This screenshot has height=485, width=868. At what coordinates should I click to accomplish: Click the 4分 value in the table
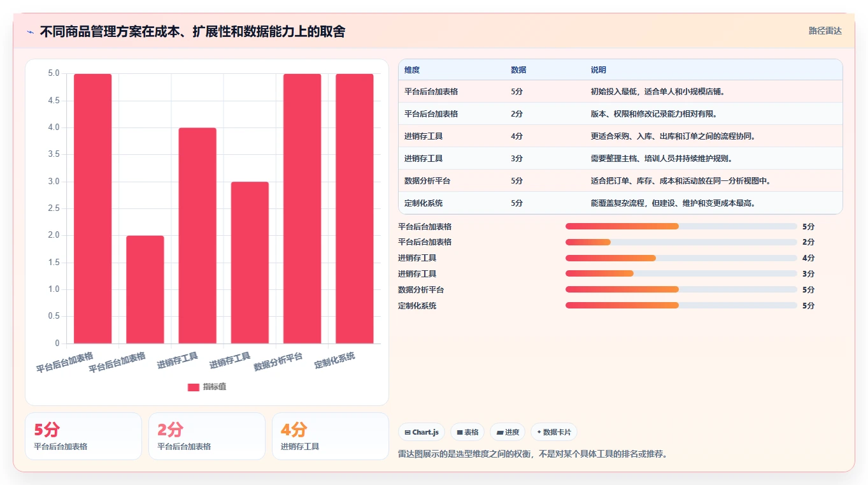click(x=516, y=136)
